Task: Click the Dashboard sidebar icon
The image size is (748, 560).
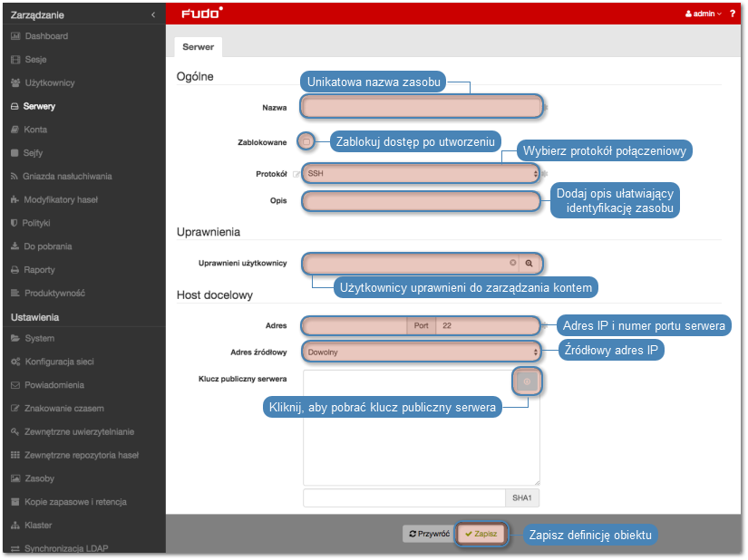Action: tap(15, 36)
